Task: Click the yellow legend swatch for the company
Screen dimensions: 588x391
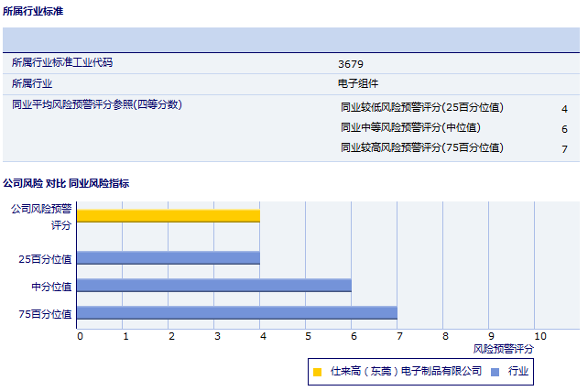Action: [317, 372]
